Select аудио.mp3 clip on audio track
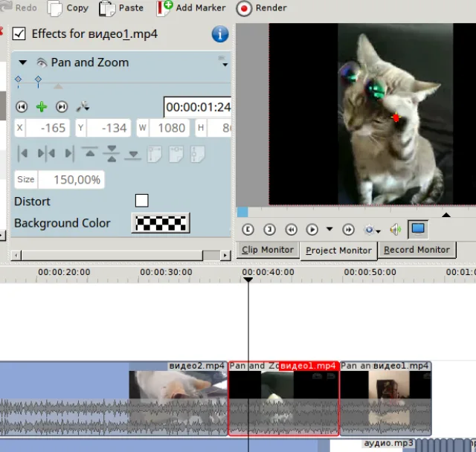This screenshot has height=452, width=476. coord(388,444)
